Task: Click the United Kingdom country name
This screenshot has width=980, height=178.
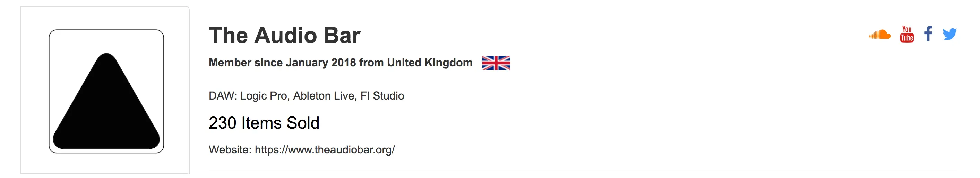Action: click(430, 63)
